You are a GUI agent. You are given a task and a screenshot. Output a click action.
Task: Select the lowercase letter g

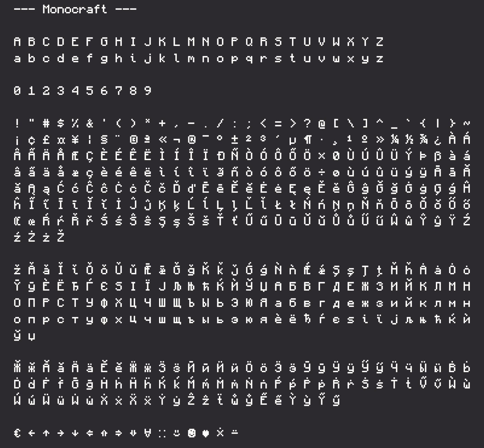point(104,59)
